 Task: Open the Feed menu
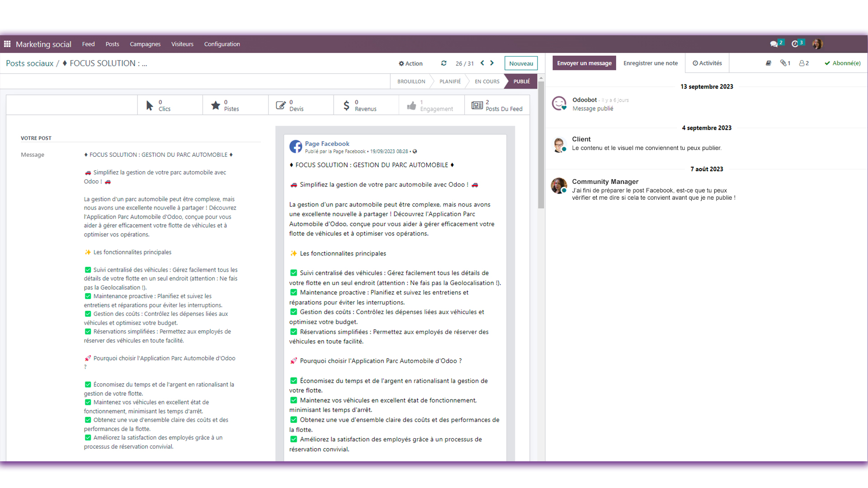point(89,44)
